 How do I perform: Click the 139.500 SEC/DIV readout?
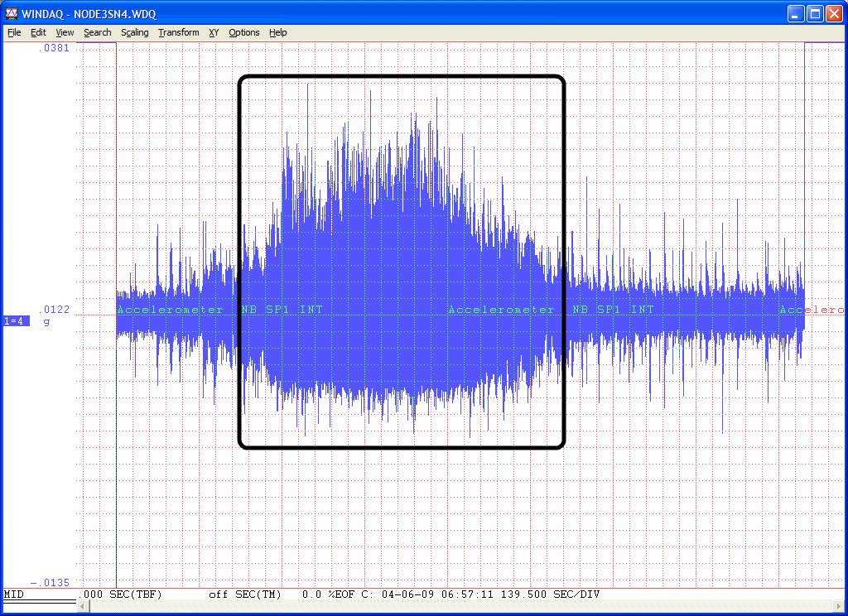(x=550, y=594)
